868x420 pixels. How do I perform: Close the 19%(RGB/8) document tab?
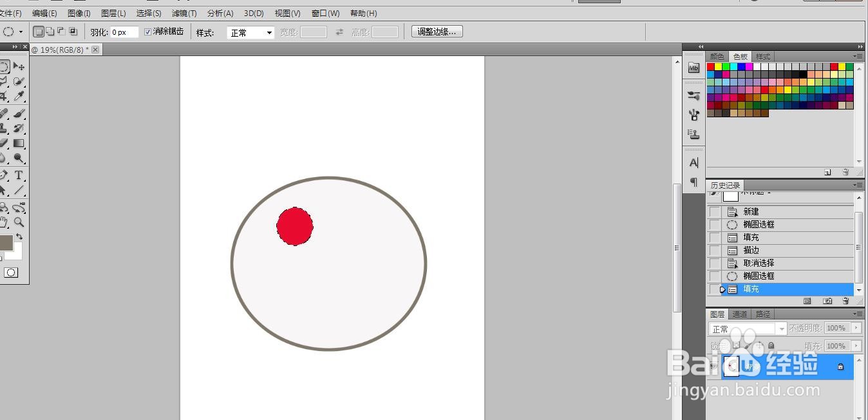tap(95, 50)
